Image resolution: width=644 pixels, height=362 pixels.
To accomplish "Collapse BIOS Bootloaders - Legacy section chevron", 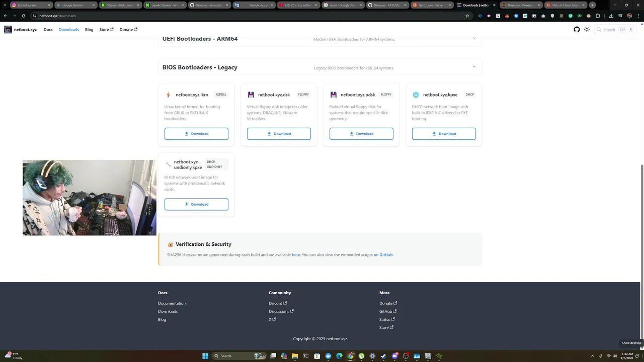I will tap(474, 67).
